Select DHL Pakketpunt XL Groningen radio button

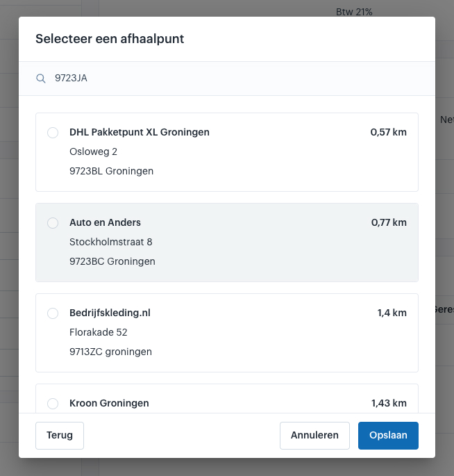53,133
